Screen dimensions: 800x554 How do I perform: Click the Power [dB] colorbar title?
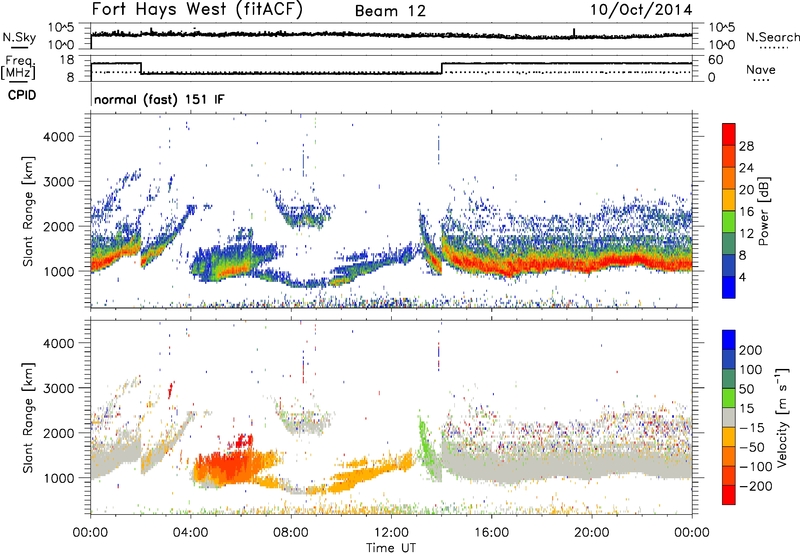tap(763, 211)
